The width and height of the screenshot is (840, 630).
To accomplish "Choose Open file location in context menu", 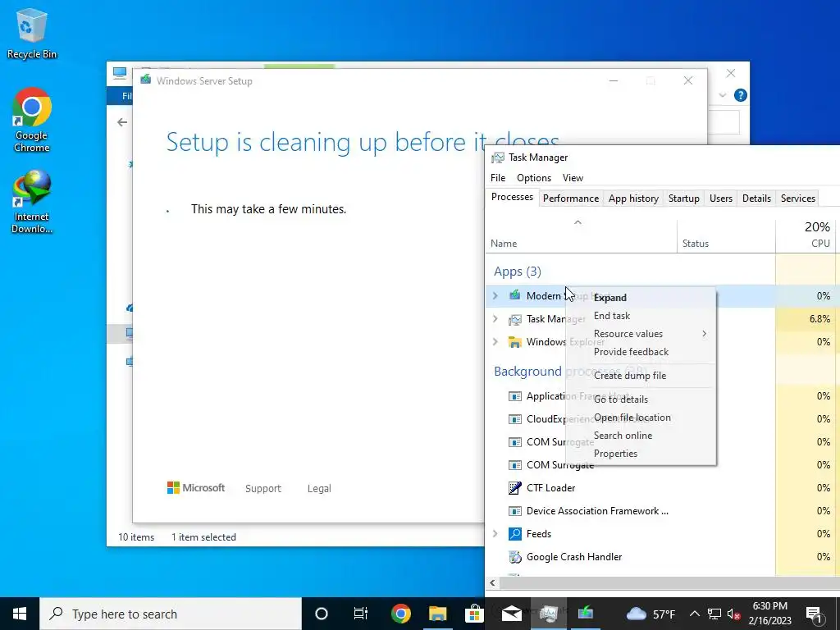I will (x=641, y=418).
